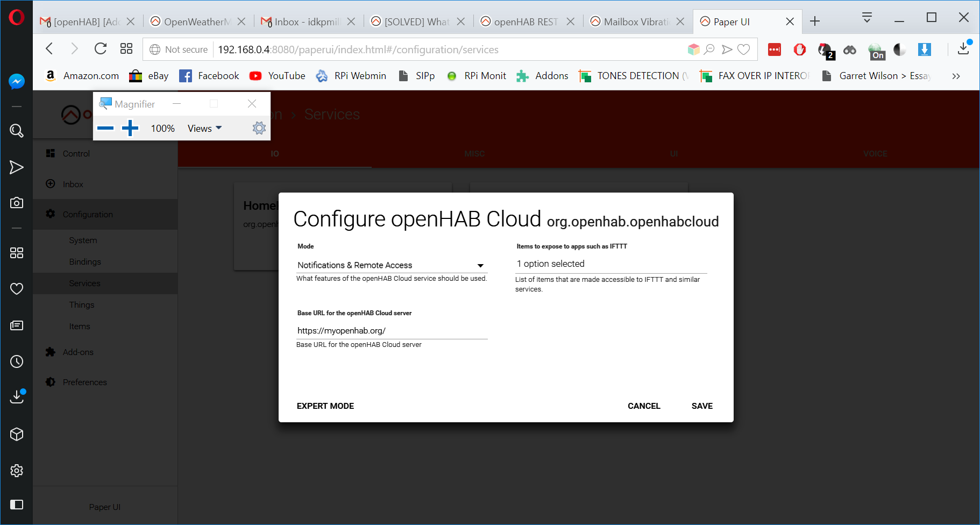Toggle the Opera sidebar panel button

[17, 505]
